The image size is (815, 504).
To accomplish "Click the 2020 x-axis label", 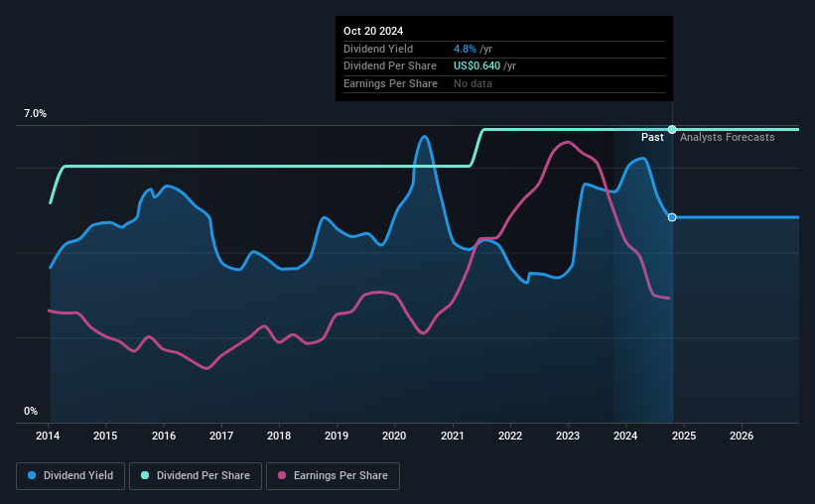I will (394, 436).
